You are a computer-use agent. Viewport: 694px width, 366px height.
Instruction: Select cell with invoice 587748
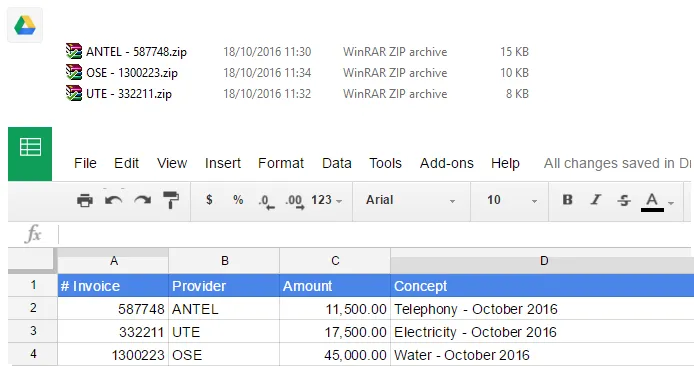coord(113,308)
